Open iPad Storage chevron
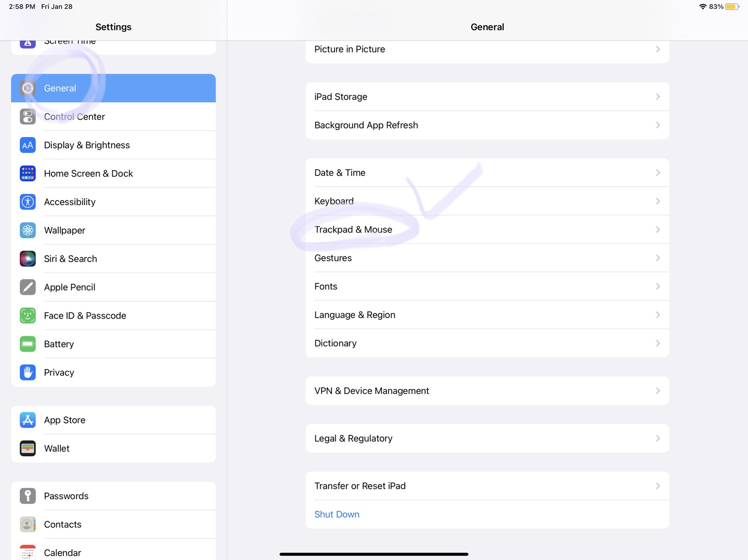The image size is (748, 560). click(658, 97)
